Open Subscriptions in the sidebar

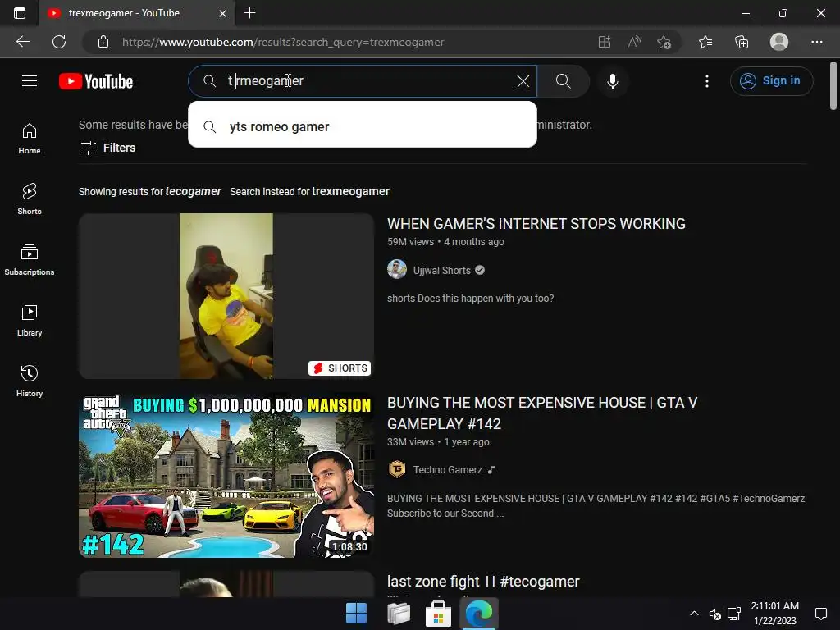(30, 259)
